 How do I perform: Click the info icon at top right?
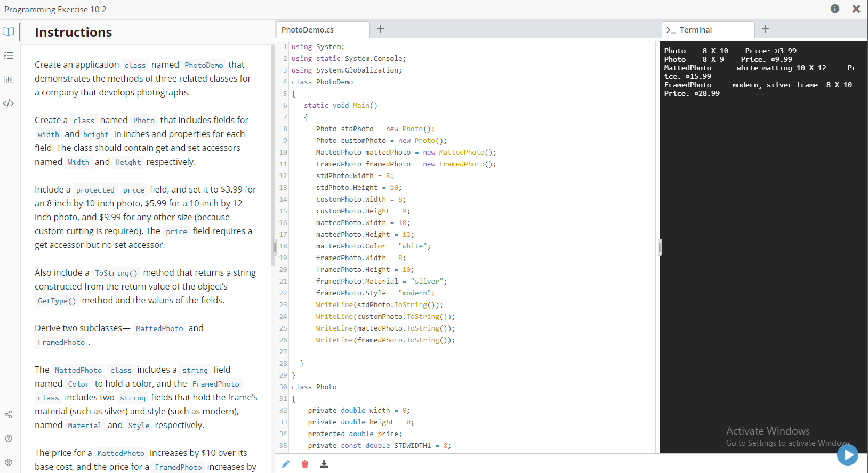pyautogui.click(x=835, y=9)
